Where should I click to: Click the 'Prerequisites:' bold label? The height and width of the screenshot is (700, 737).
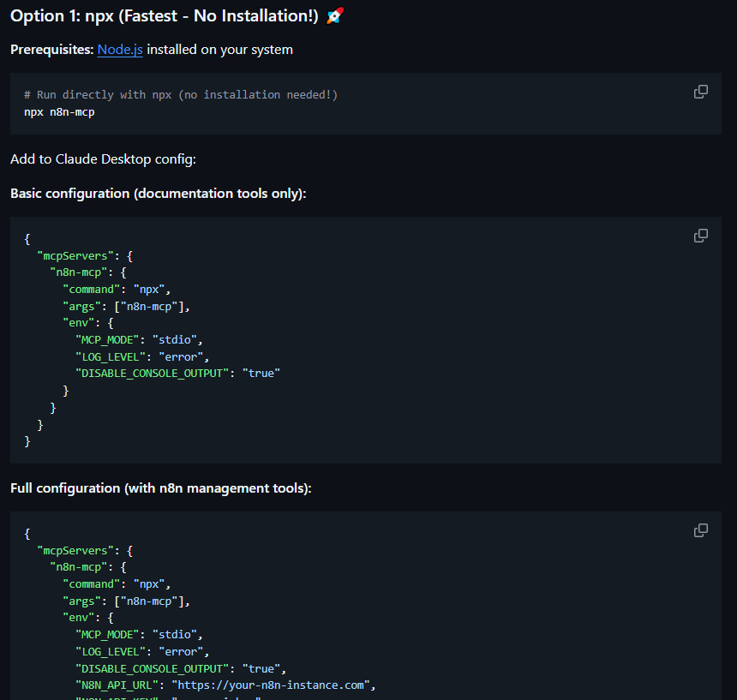pyautogui.click(x=52, y=50)
